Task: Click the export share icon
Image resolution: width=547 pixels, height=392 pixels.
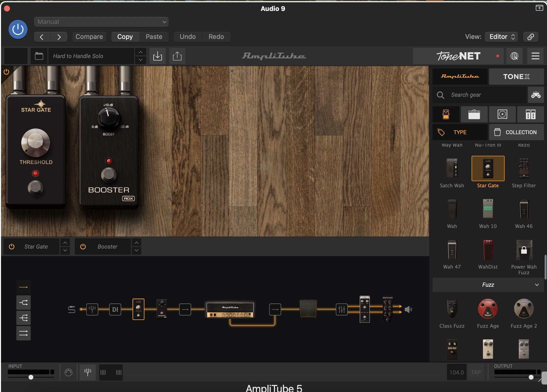Action: (x=177, y=56)
